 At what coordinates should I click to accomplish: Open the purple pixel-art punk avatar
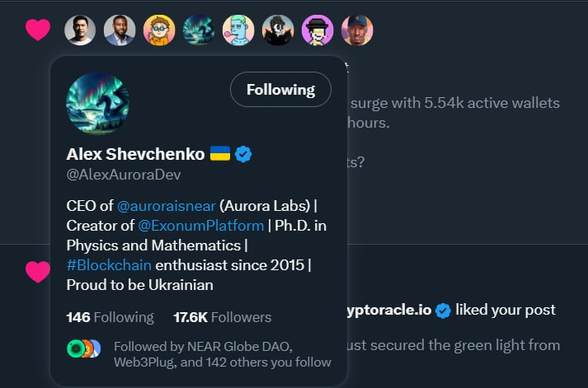point(318,30)
